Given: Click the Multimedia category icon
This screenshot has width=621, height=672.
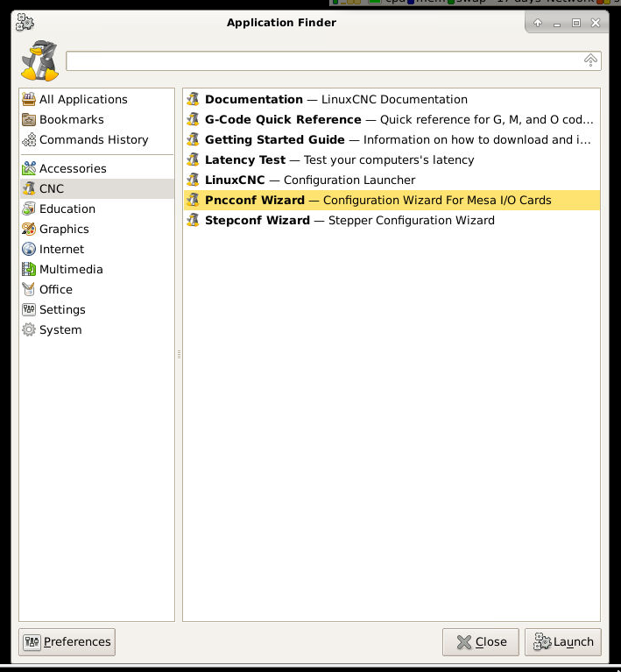Looking at the screenshot, I should [29, 269].
